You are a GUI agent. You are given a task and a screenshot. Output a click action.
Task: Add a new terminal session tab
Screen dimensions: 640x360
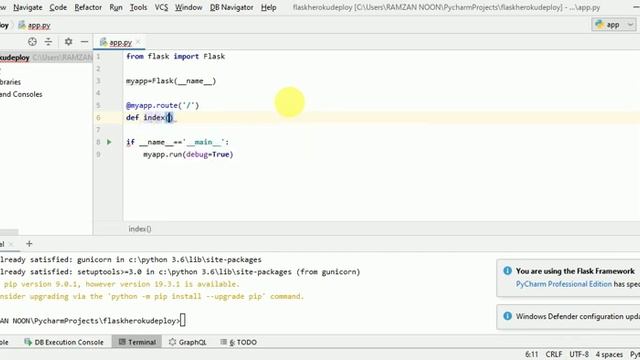pos(29,244)
